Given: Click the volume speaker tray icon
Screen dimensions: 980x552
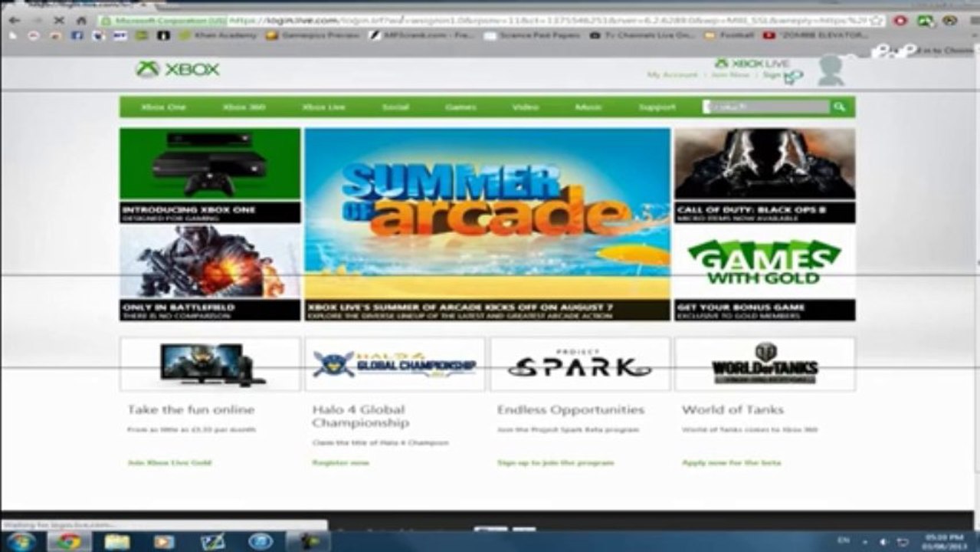Looking at the screenshot, I should click(x=884, y=542).
